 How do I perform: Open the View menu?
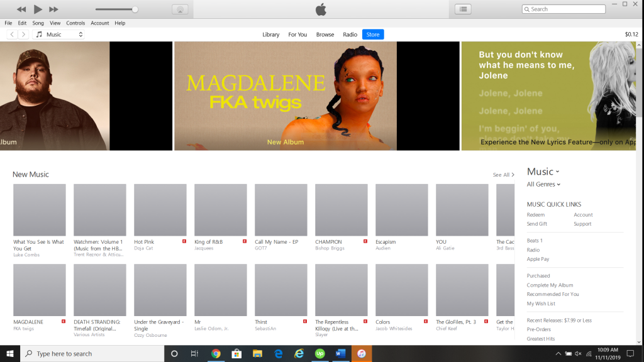point(55,23)
